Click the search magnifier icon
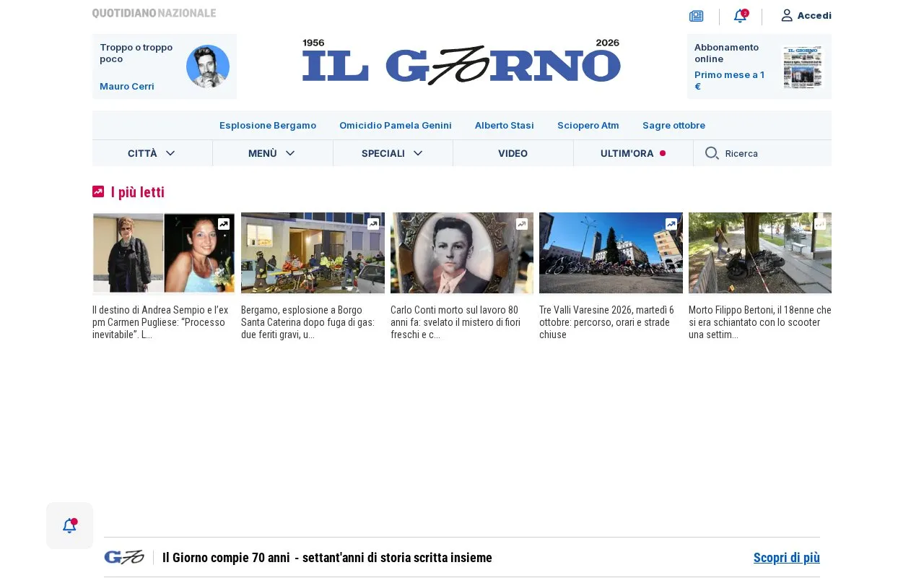Image resolution: width=924 pixels, height=578 pixels. [x=712, y=153]
